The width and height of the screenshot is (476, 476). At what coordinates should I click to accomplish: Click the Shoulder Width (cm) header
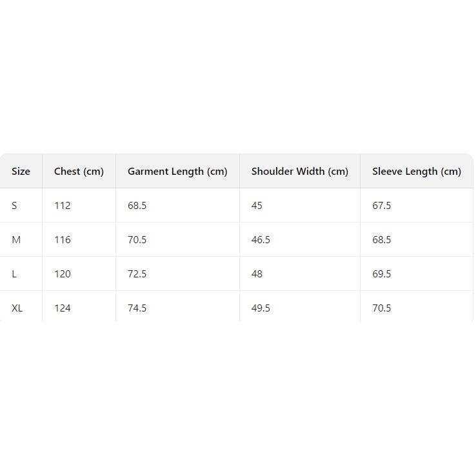pos(300,172)
